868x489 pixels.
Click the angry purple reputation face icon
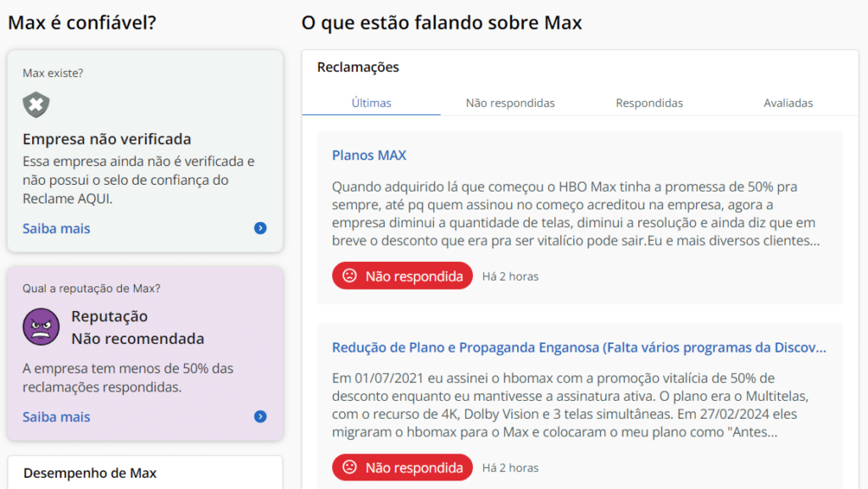pyautogui.click(x=39, y=326)
